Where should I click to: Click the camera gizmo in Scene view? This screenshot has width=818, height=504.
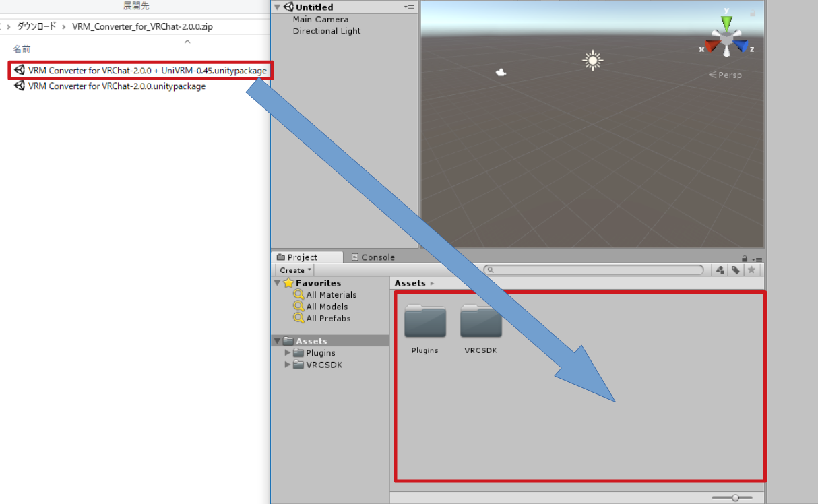(x=501, y=72)
